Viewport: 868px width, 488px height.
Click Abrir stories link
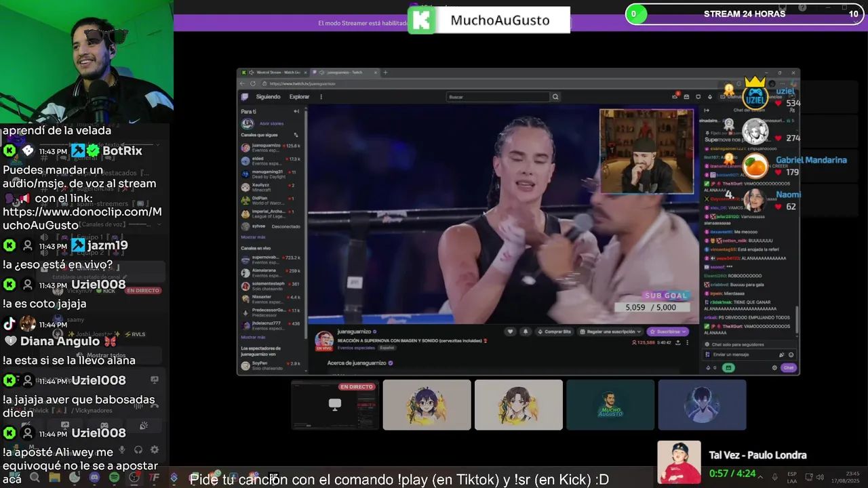271,123
